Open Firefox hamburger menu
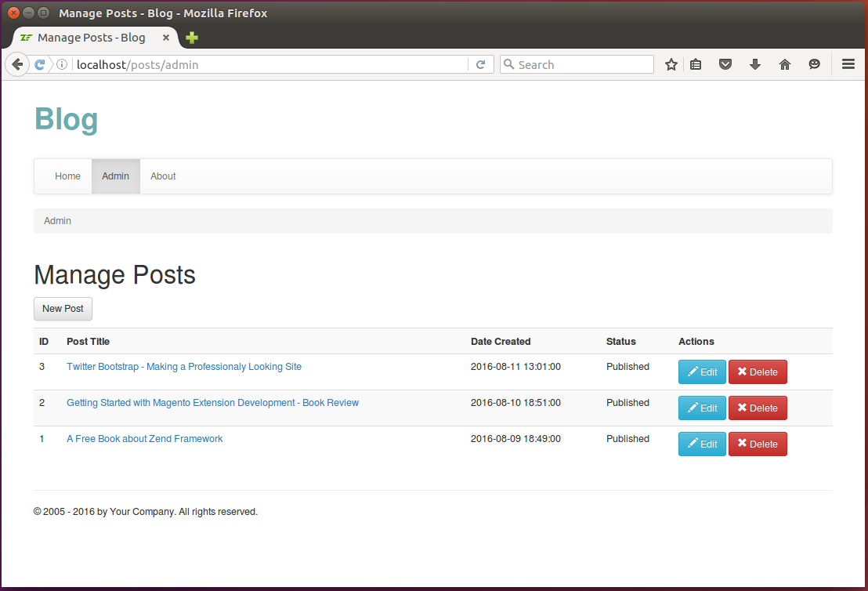868x591 pixels. point(848,64)
